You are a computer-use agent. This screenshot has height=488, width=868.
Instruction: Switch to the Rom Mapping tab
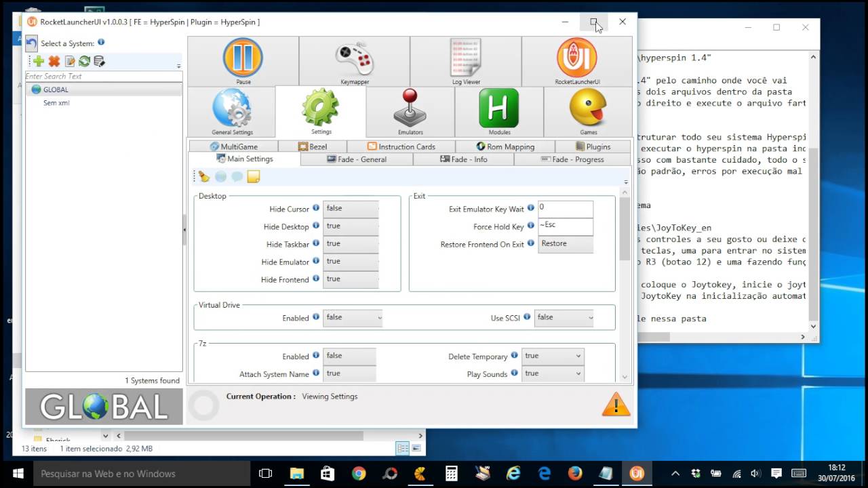(x=505, y=146)
